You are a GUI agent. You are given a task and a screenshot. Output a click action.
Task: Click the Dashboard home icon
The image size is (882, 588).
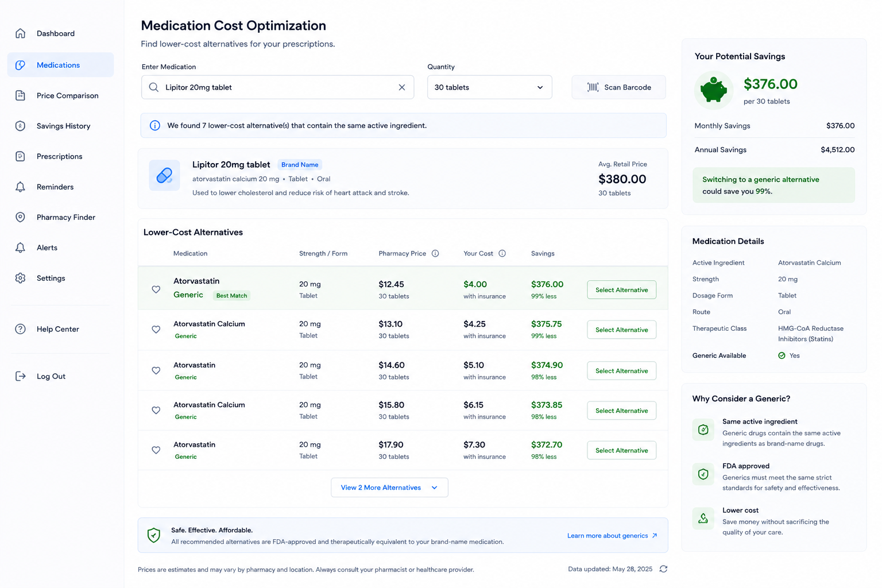pos(20,33)
